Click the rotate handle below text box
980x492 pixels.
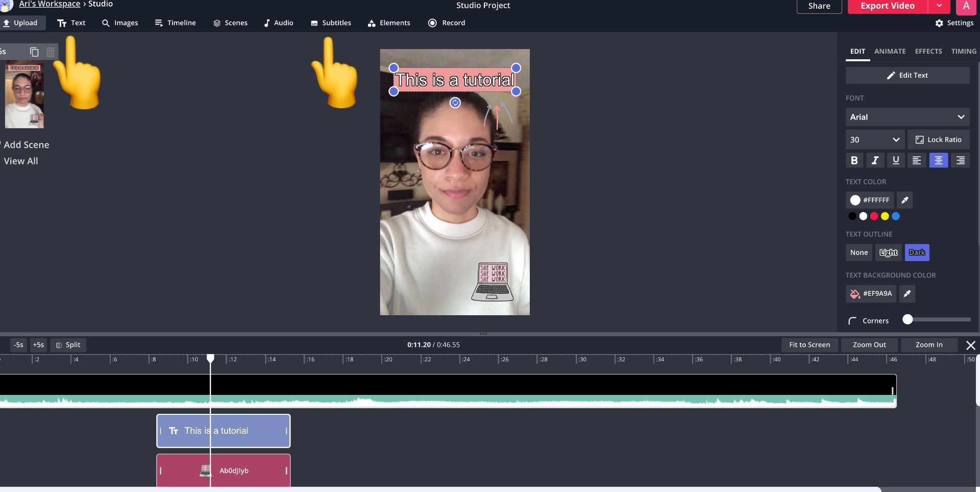pos(455,103)
